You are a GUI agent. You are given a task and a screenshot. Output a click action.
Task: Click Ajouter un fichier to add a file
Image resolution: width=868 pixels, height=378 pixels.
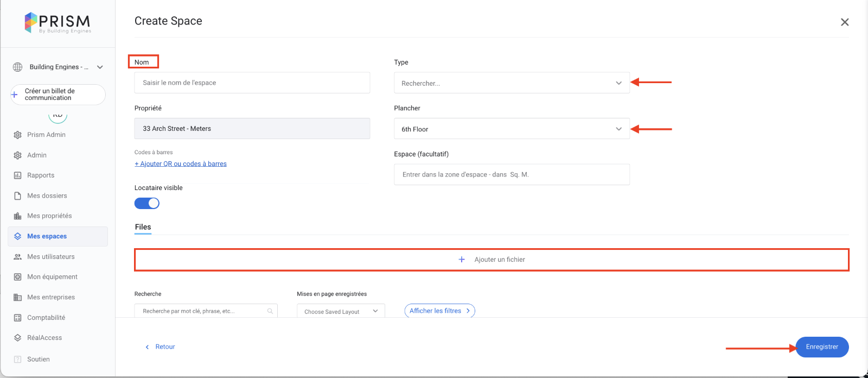tap(492, 260)
